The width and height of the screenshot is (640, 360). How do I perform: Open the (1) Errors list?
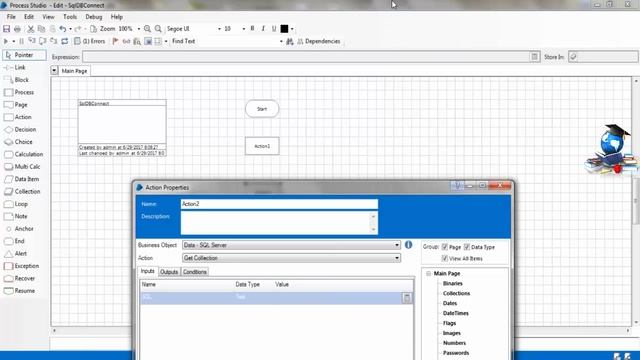[x=89, y=41]
